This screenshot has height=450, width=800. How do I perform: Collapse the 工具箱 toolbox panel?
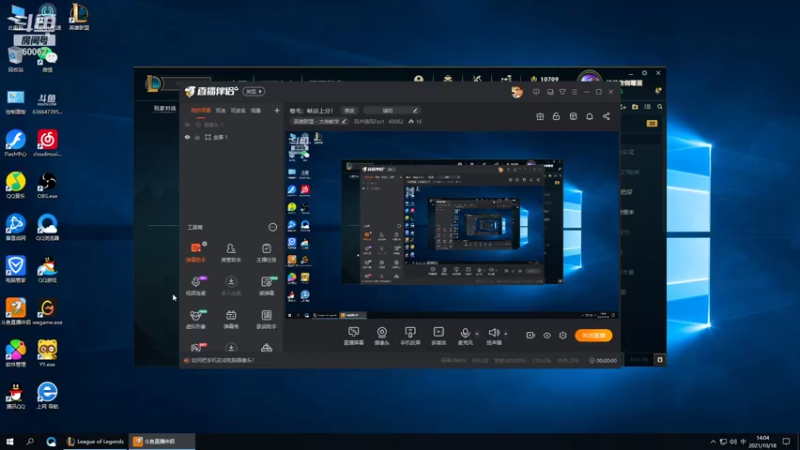[272, 227]
